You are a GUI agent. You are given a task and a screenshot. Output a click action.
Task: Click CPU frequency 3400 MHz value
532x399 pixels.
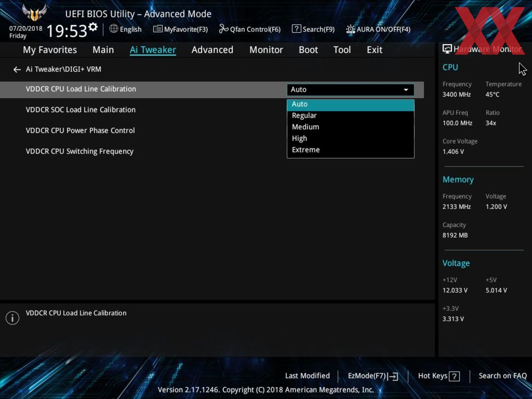457,95
